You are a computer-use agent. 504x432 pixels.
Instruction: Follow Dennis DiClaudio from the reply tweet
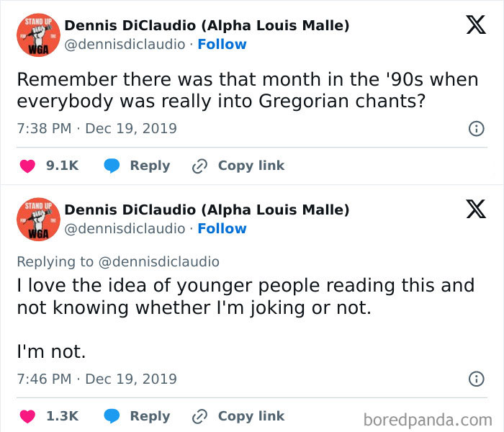tap(222, 228)
